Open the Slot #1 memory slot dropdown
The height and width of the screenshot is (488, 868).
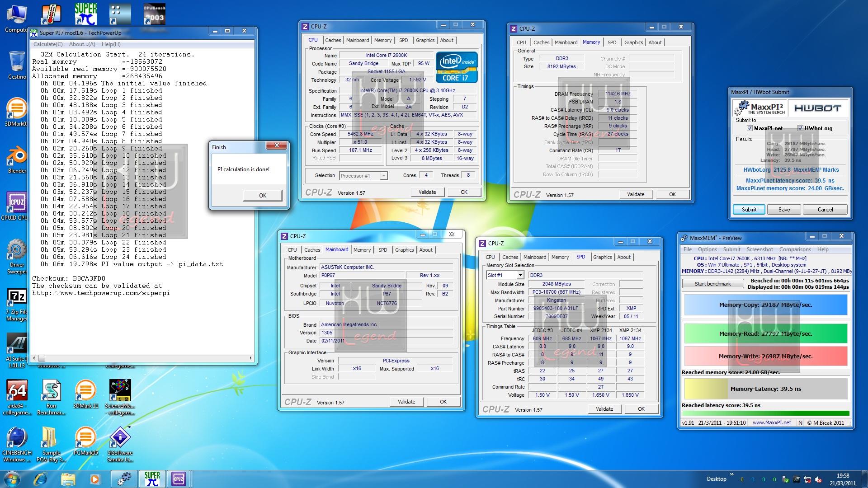[505, 275]
